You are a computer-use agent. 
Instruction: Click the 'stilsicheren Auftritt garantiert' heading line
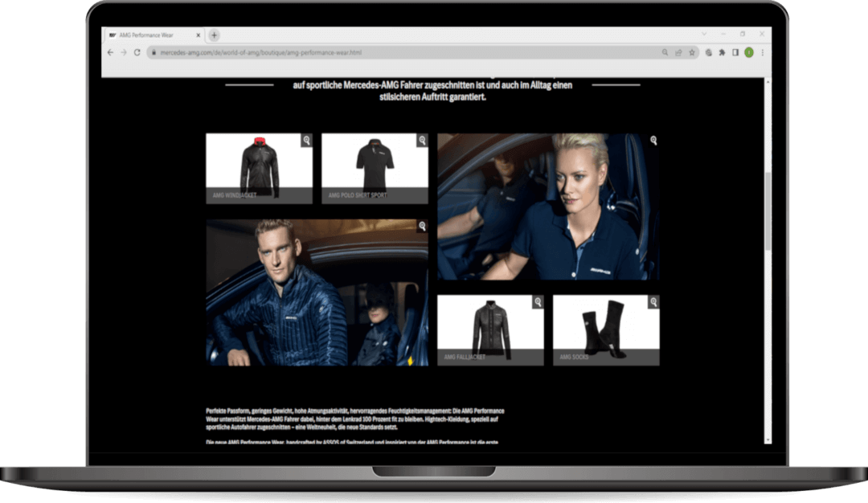433,97
